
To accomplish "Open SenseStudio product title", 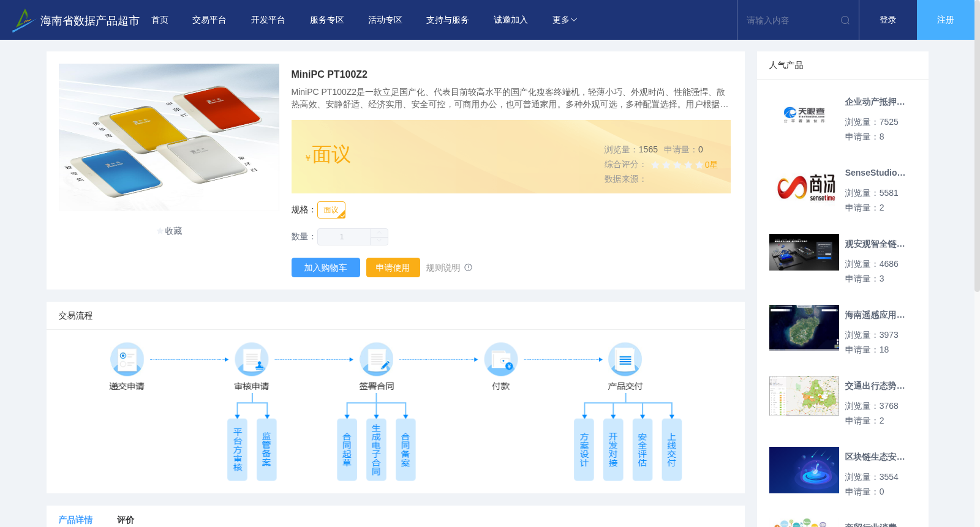I will pyautogui.click(x=875, y=173).
